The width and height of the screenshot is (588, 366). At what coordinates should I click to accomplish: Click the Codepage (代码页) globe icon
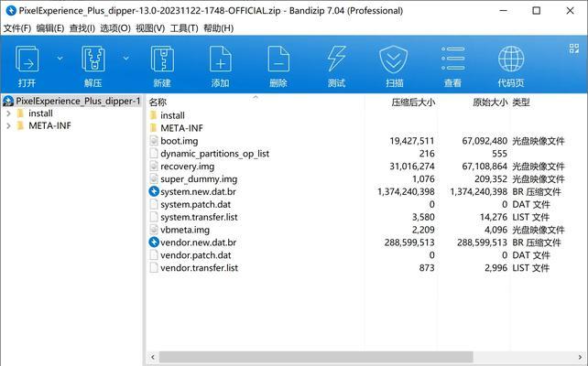tap(511, 59)
